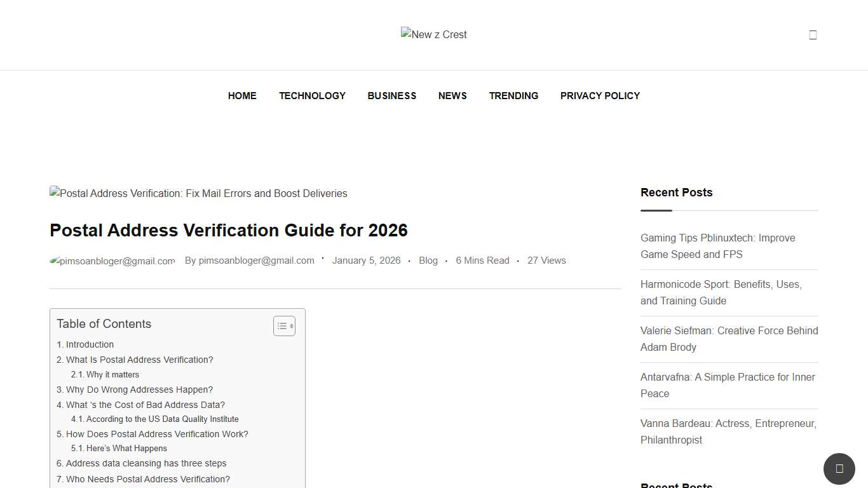The height and width of the screenshot is (488, 868).
Task: Open the 'Harmonicode Sport' recent post
Action: [x=721, y=292]
